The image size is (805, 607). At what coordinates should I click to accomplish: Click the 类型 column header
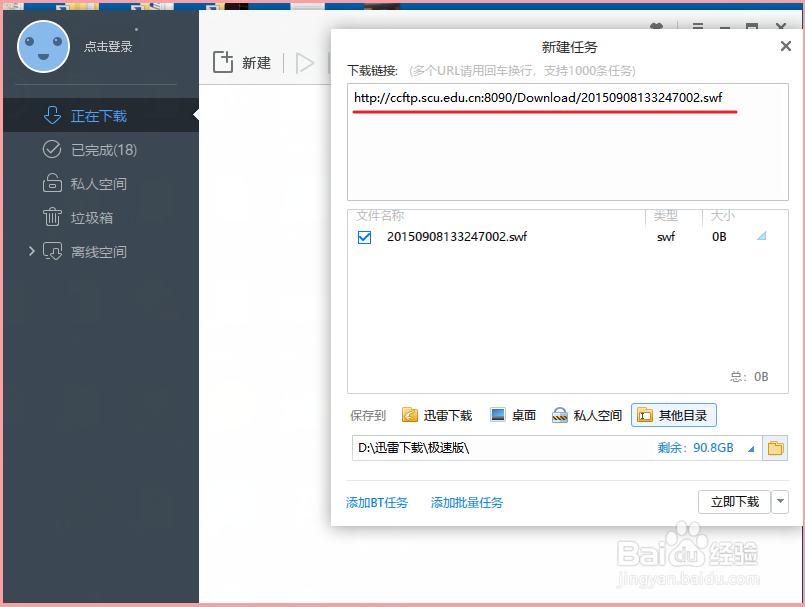click(665, 216)
